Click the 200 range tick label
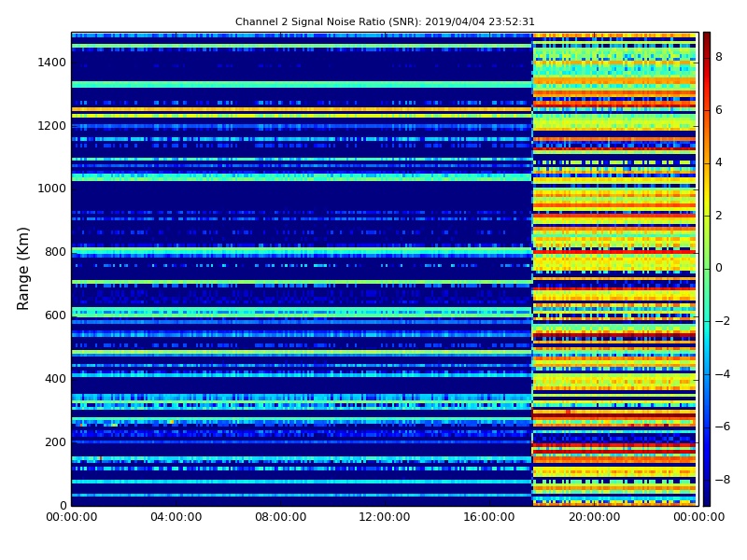This screenshot has height=560, width=747. [x=55, y=441]
